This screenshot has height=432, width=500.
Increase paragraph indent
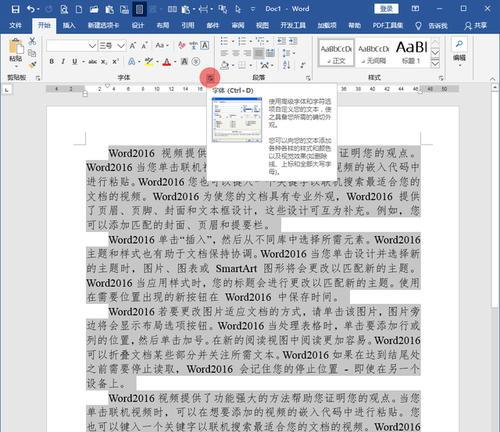[x=293, y=41]
